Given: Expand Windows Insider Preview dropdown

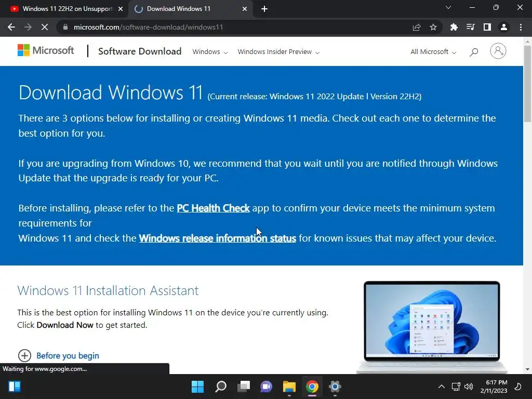Looking at the screenshot, I should click(278, 52).
